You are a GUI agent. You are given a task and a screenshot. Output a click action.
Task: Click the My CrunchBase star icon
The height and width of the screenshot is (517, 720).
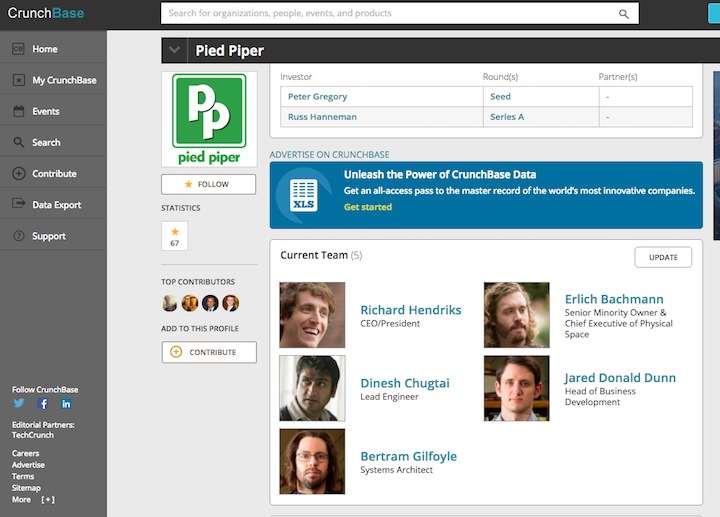tap(18, 80)
